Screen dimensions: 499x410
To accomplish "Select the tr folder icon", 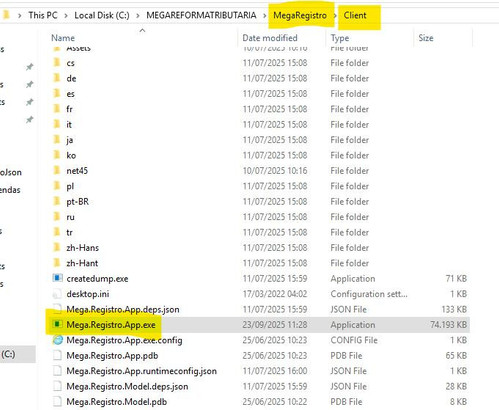I will click(57, 232).
